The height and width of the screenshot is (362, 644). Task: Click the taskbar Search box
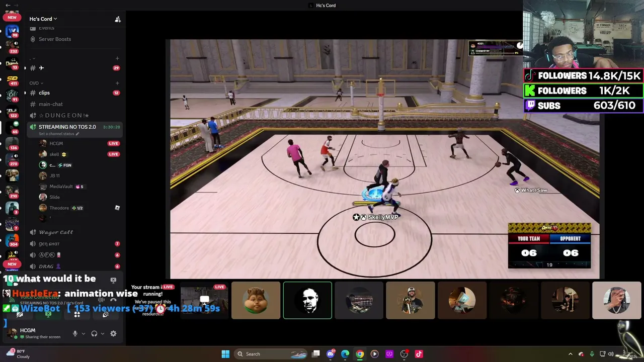pos(271,354)
